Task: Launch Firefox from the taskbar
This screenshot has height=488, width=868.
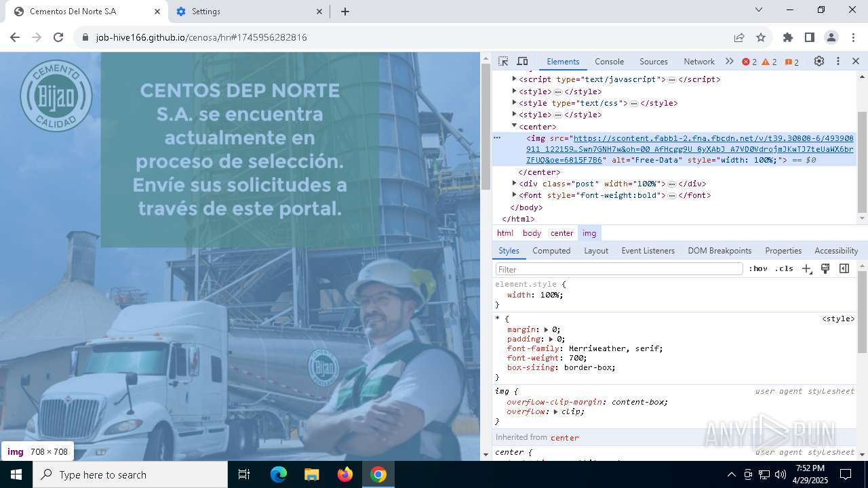Action: [x=345, y=474]
